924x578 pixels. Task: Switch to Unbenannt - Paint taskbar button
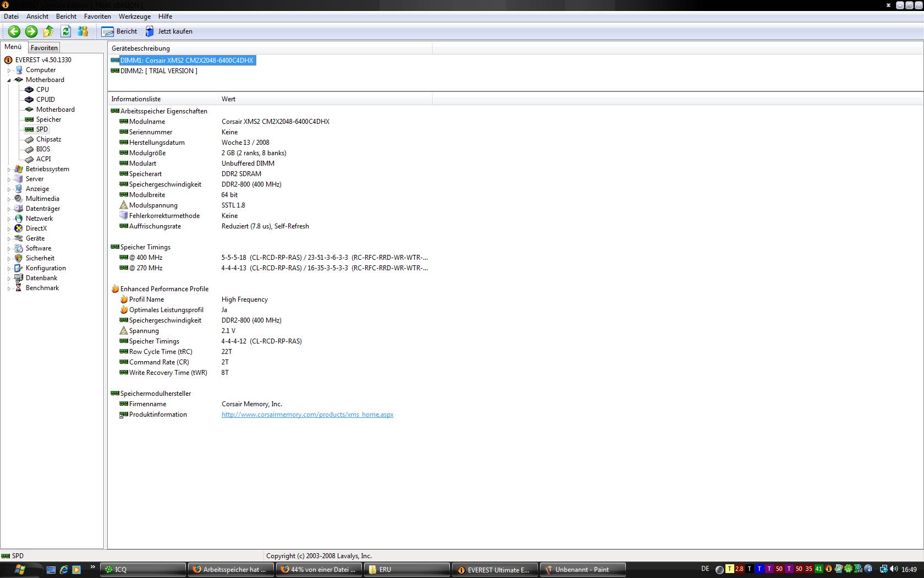pos(583,570)
